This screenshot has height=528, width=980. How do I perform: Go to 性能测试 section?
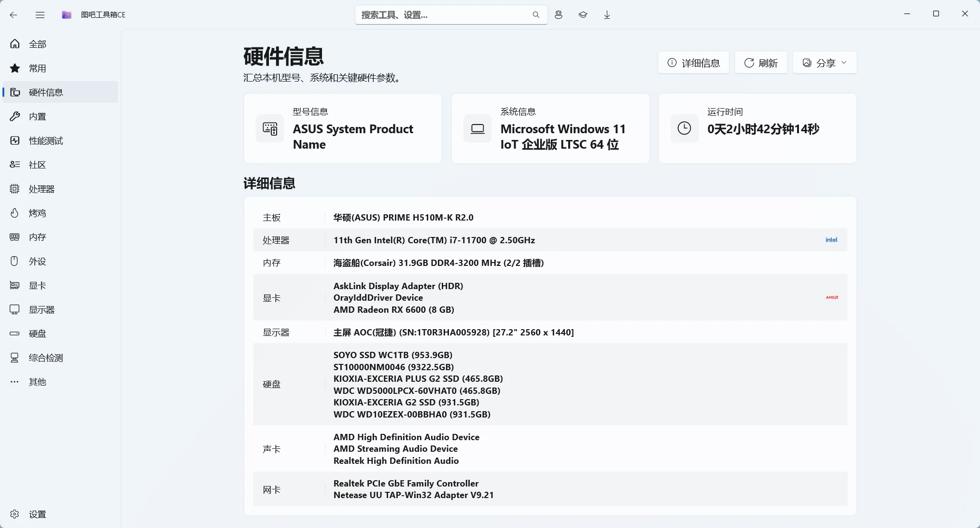[x=60, y=140]
